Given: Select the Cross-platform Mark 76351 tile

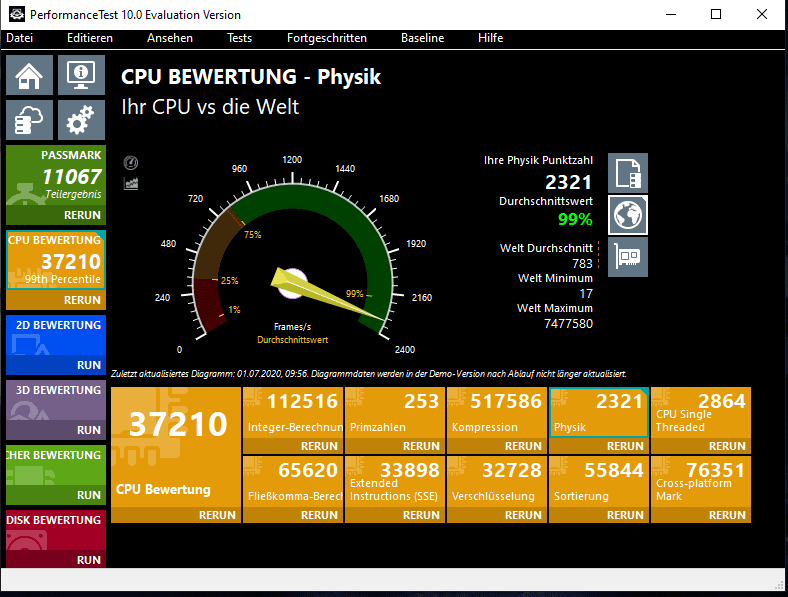Looking at the screenshot, I should click(701, 481).
